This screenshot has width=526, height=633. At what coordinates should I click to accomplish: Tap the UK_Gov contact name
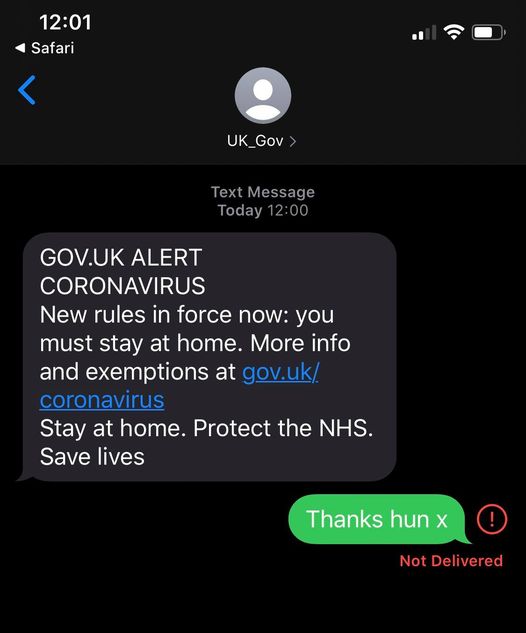[255, 141]
